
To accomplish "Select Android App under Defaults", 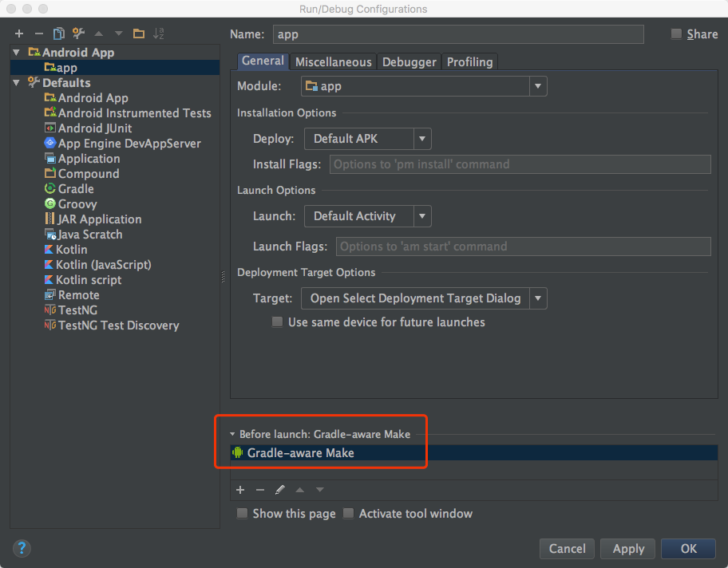I will [x=86, y=97].
